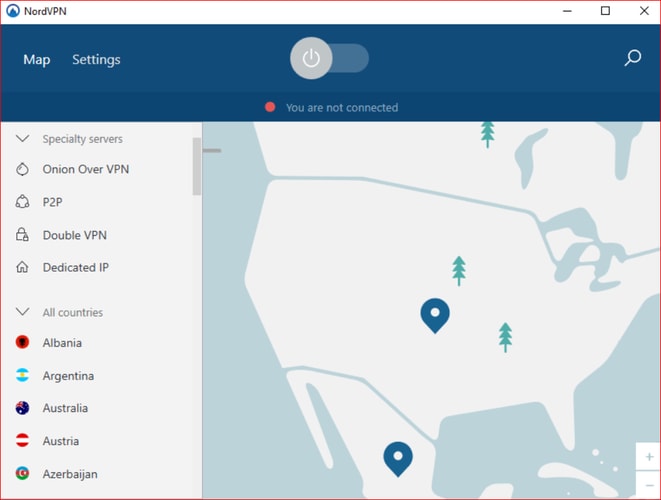Screen dimensions: 661x500
Task: Switch to the Map tab
Action: [37, 60]
